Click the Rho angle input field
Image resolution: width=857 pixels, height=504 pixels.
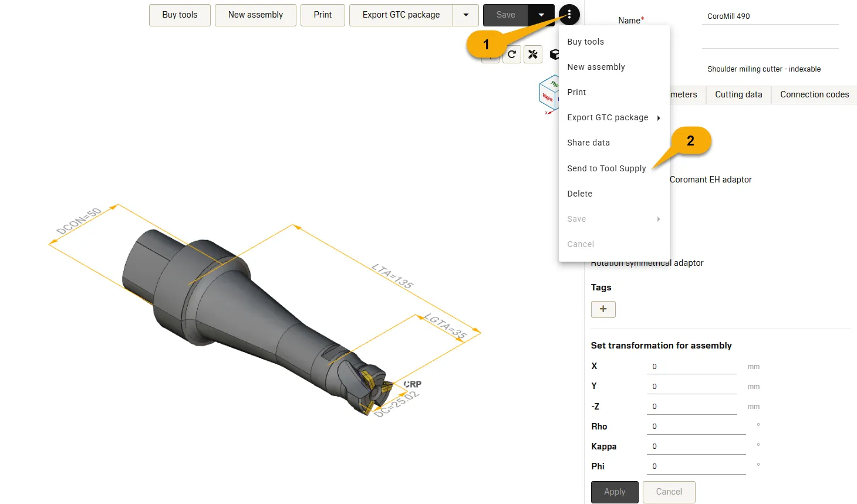tap(696, 427)
